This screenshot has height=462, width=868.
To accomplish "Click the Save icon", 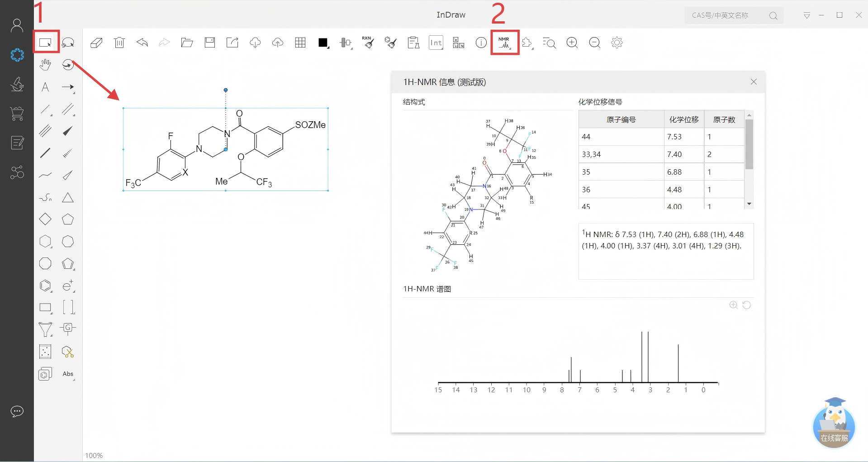I will (209, 43).
